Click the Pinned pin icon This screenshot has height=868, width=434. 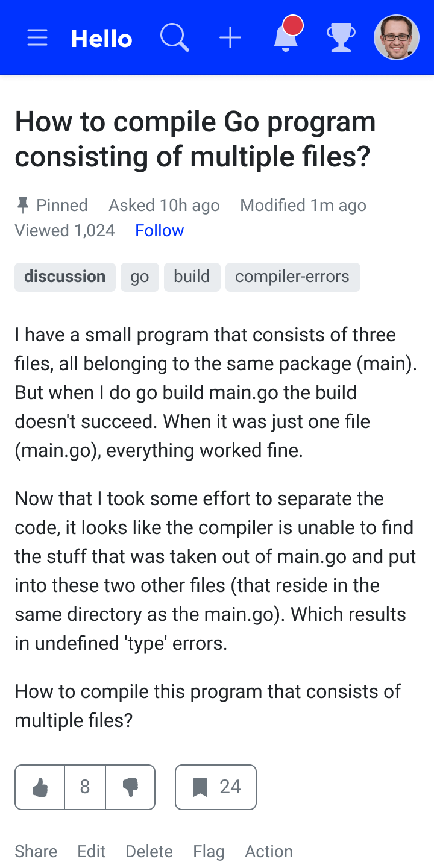(x=23, y=206)
